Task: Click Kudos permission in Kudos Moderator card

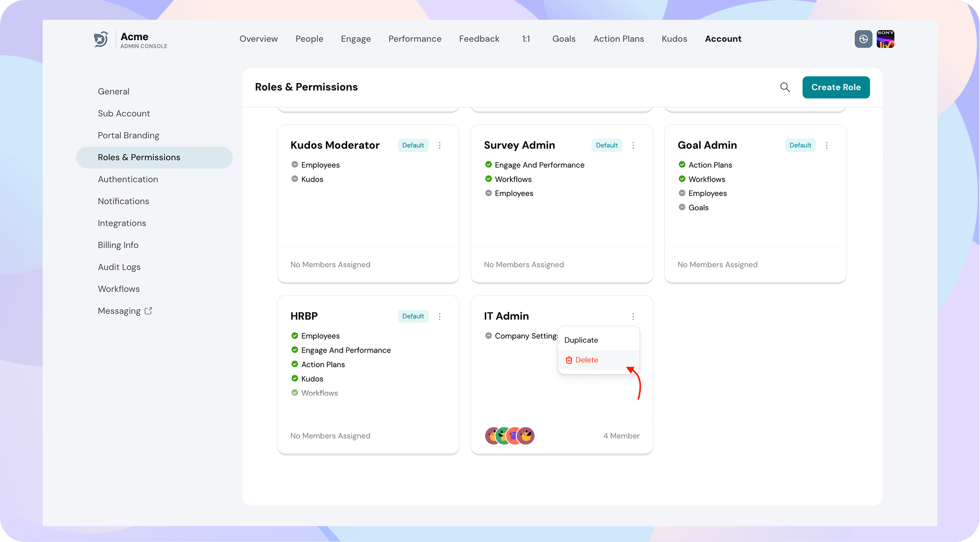Action: click(x=312, y=180)
